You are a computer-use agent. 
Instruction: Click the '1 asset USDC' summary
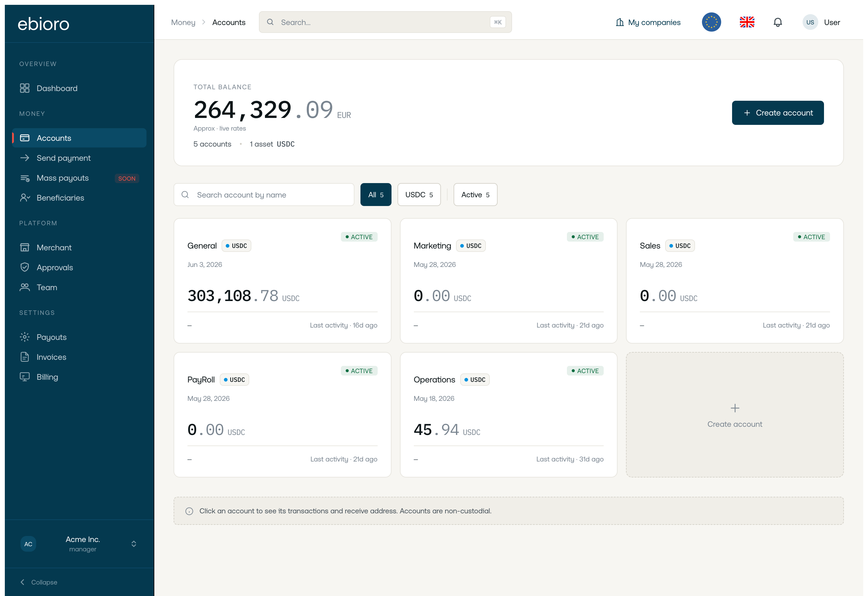[272, 144]
